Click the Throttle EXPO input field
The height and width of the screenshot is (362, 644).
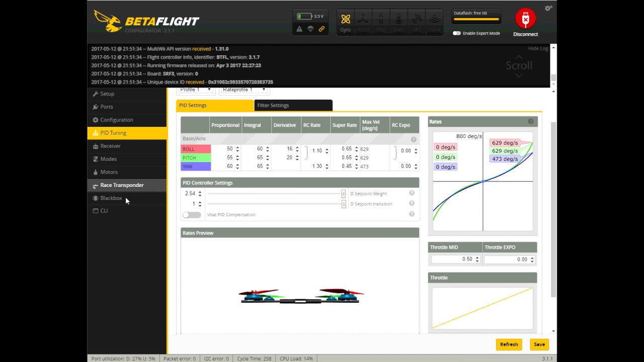tap(510, 259)
